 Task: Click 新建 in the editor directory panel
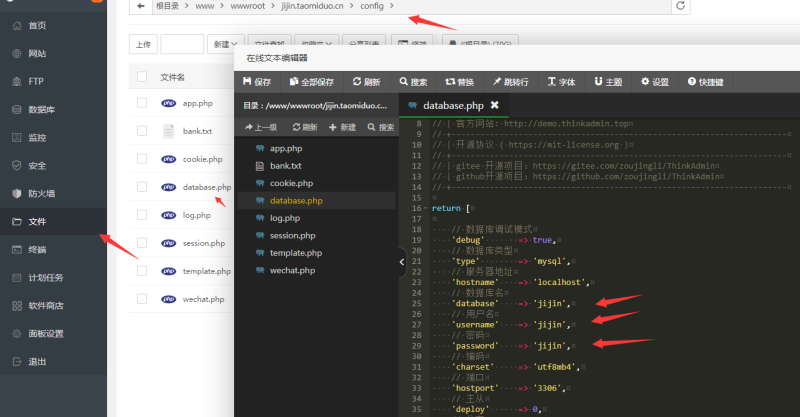click(342, 127)
